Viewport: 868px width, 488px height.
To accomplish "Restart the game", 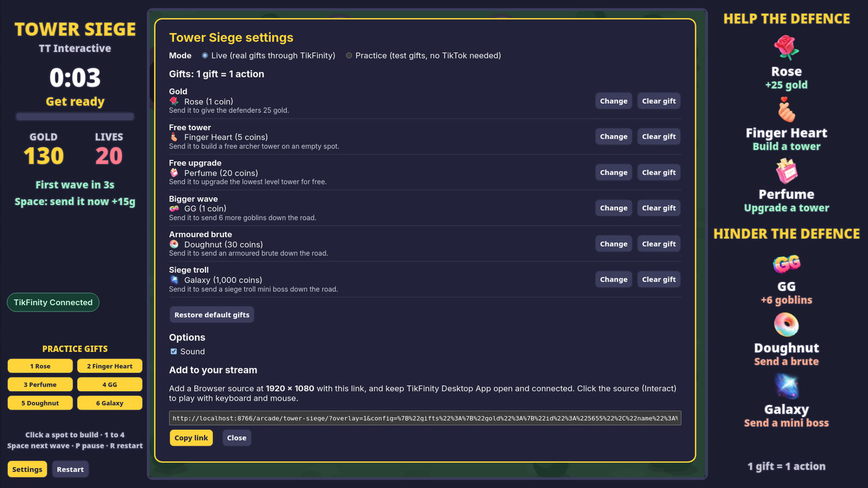I will click(70, 469).
